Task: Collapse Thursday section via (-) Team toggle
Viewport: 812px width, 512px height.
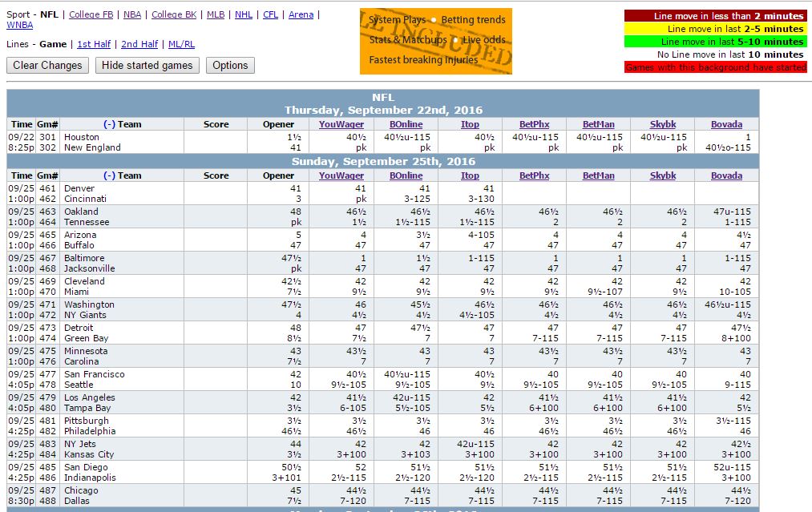Action: tap(110, 124)
